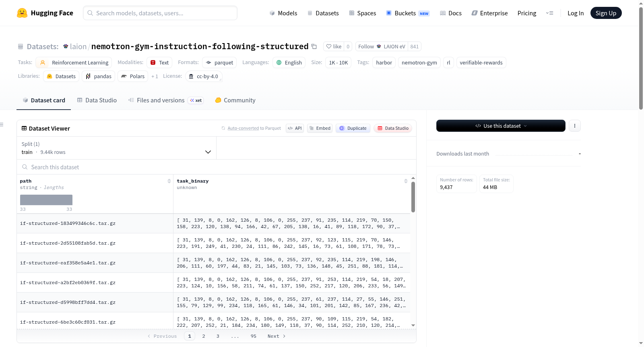Go to page 3 of the dataset

218,336
